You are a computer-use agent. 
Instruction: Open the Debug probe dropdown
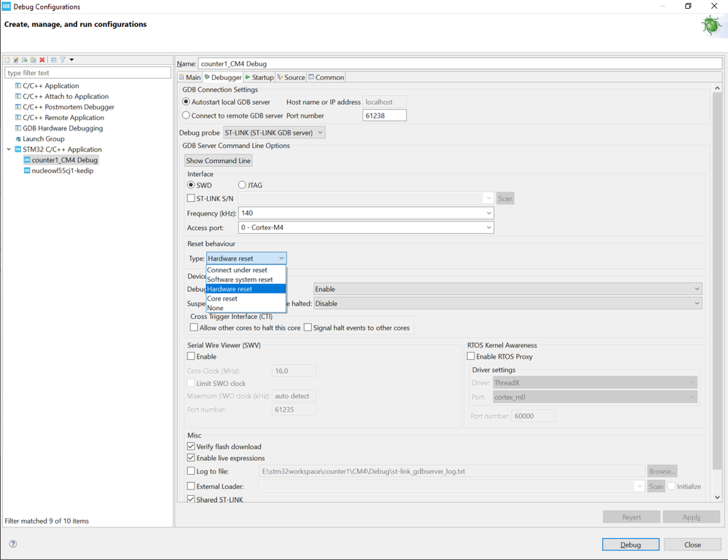[x=275, y=133]
